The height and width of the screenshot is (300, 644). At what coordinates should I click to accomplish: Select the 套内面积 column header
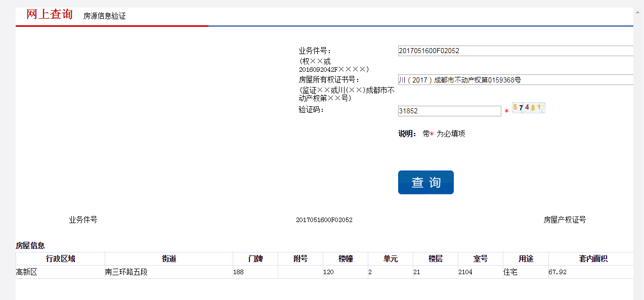coord(592,259)
